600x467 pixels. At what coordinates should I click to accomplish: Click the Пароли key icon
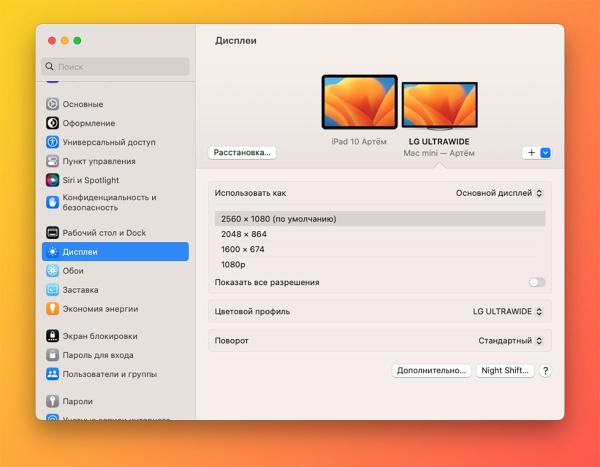click(x=52, y=401)
